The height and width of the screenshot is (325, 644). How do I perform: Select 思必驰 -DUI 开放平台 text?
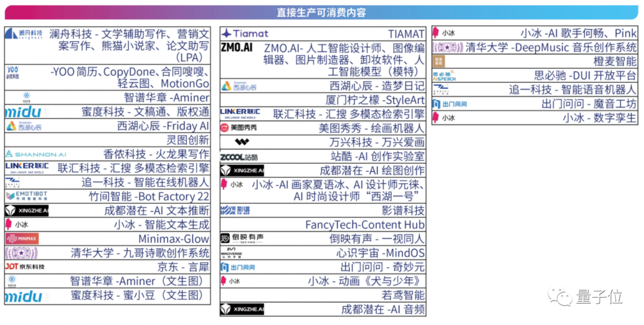click(586, 76)
